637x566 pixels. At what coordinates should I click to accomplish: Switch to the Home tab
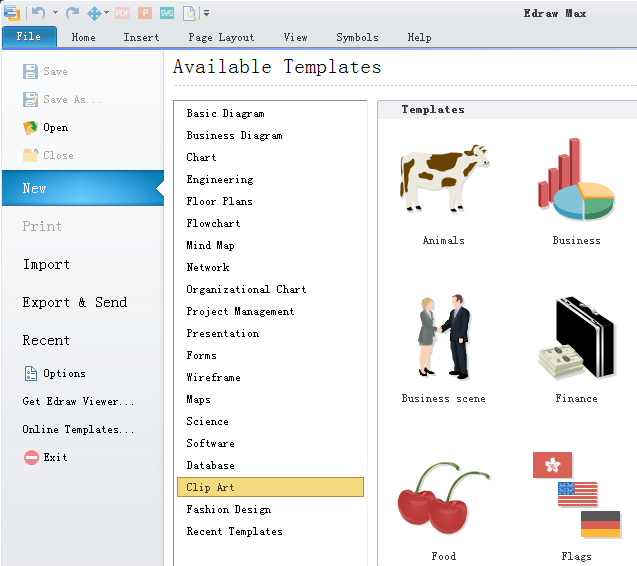coord(83,37)
